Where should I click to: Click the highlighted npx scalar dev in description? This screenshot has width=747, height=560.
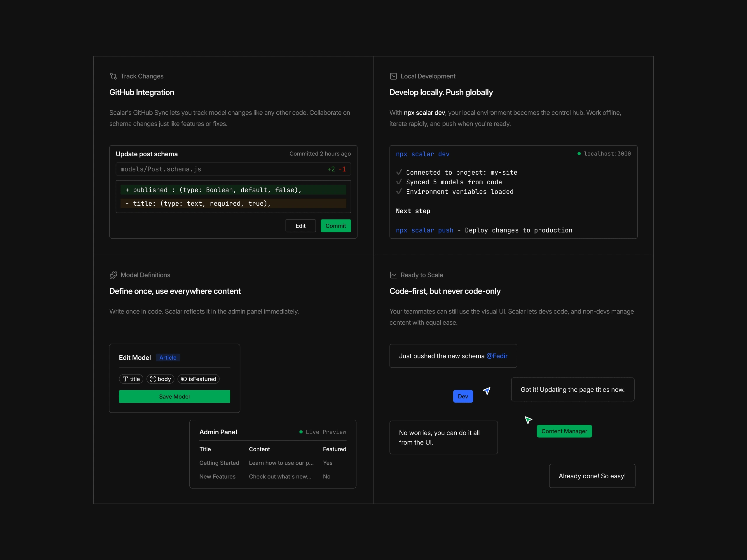425,112
